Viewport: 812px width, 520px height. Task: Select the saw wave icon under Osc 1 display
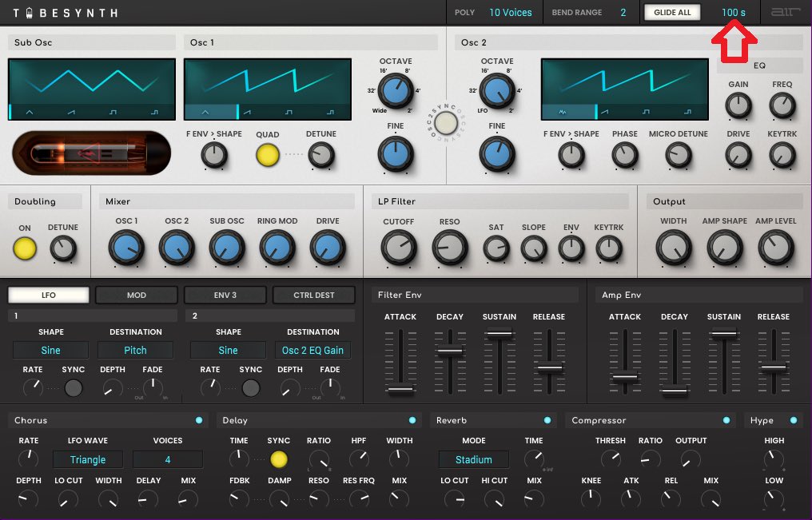pyautogui.click(x=248, y=112)
